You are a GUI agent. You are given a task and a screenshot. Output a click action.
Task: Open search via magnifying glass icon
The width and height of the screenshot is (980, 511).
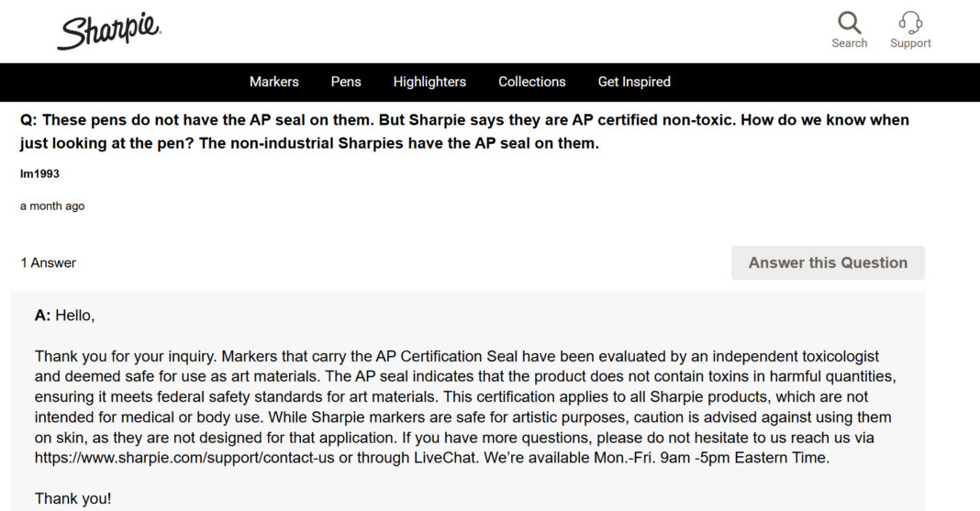click(850, 23)
